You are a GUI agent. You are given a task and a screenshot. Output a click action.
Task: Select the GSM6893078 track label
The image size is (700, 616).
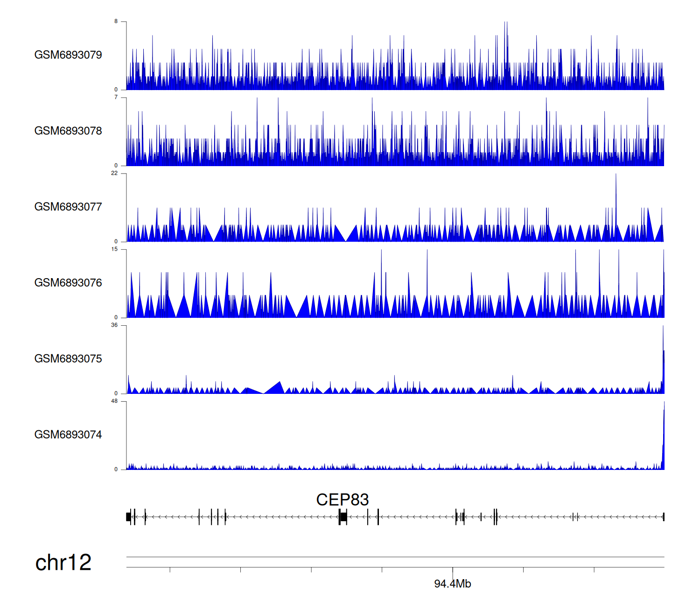pos(68,131)
